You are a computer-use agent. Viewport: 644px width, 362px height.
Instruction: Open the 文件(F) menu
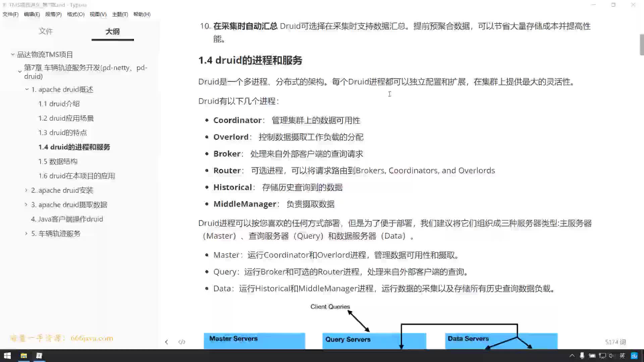[10, 14]
